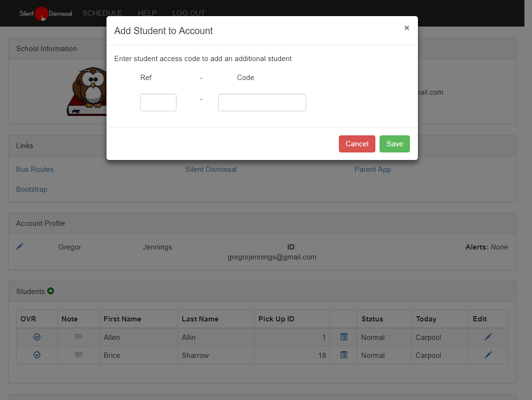Open the schedule icon in Brice's row
Viewport: 532px width, 400px height.
pos(344,355)
